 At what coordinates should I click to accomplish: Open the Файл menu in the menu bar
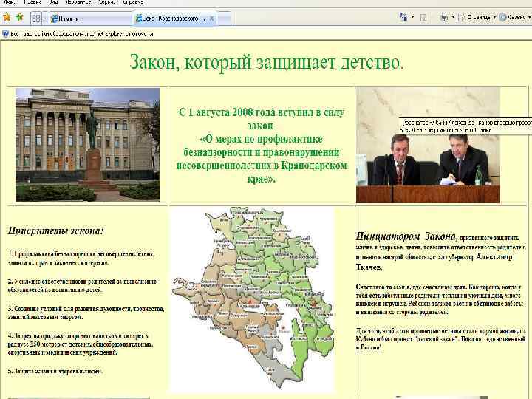(x=9, y=2)
